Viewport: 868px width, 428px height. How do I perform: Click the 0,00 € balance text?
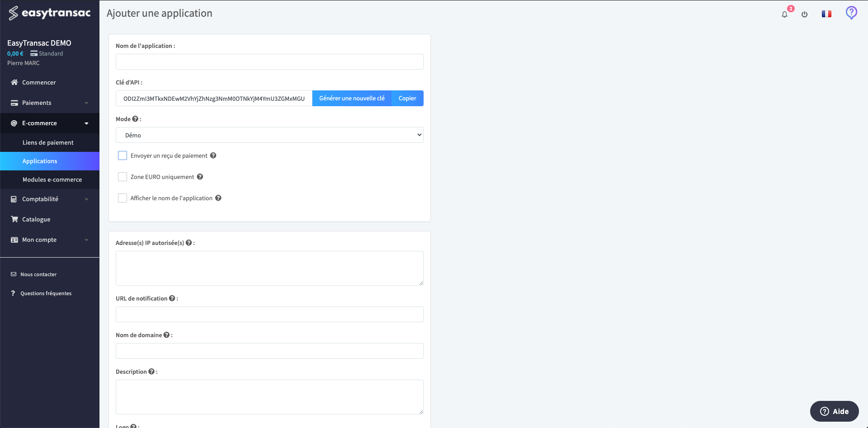coord(15,53)
